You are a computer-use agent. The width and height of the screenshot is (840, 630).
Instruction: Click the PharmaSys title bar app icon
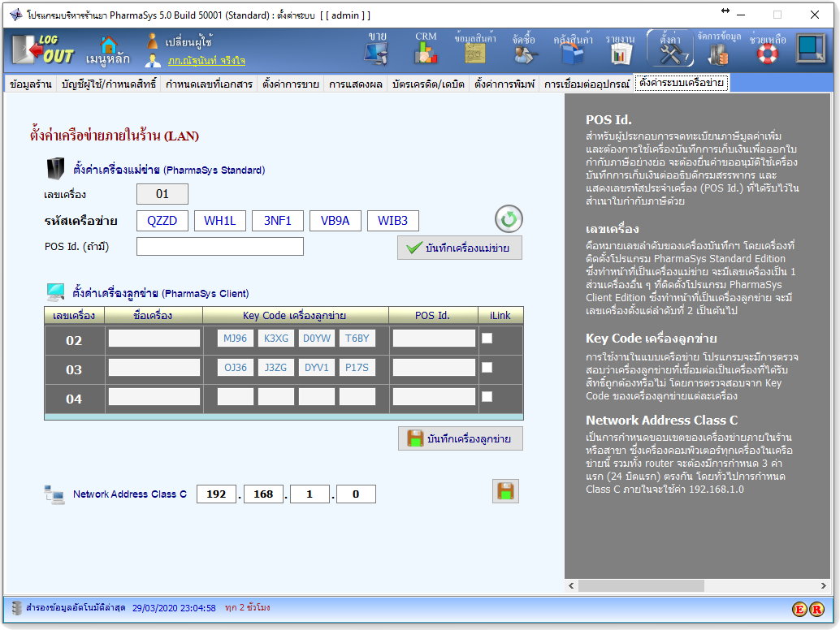point(16,15)
